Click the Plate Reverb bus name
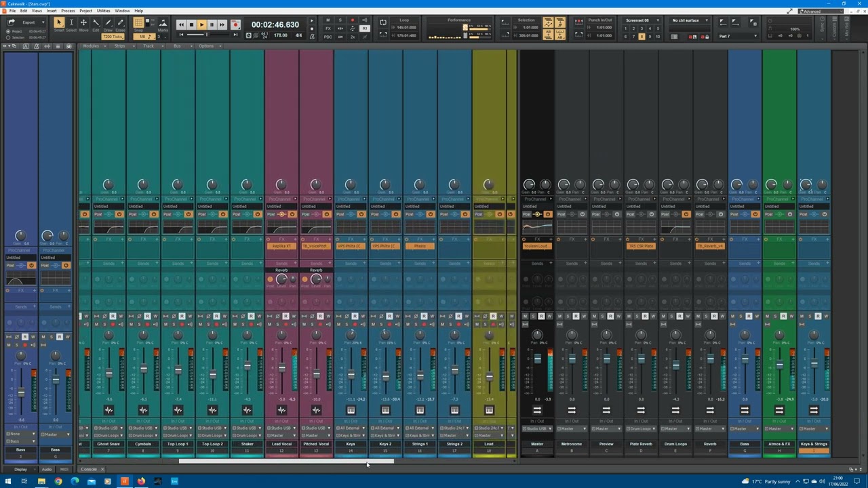The image size is (868, 488). (x=641, y=444)
